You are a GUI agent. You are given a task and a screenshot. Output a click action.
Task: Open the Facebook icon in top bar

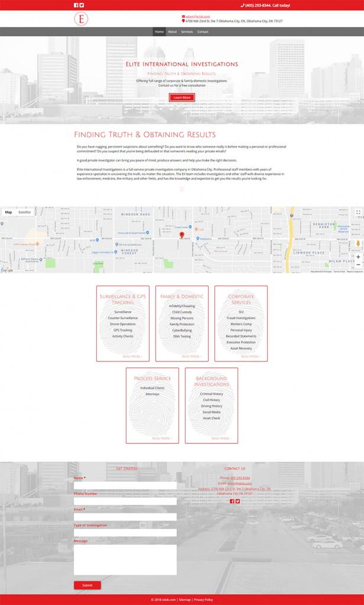point(76,5)
